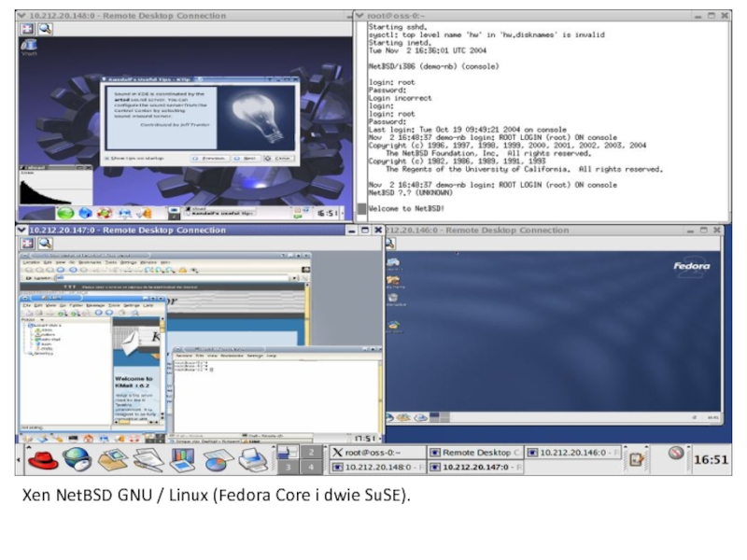Click magnifier icon in 10.212.20.146 window
The height and width of the screenshot is (560, 747).
pos(390,244)
